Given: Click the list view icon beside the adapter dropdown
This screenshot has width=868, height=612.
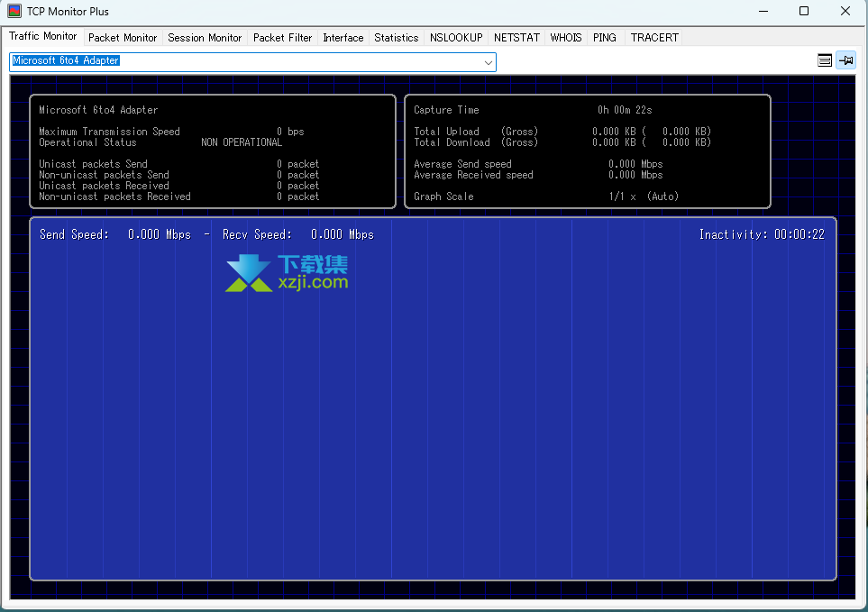Looking at the screenshot, I should click(824, 60).
